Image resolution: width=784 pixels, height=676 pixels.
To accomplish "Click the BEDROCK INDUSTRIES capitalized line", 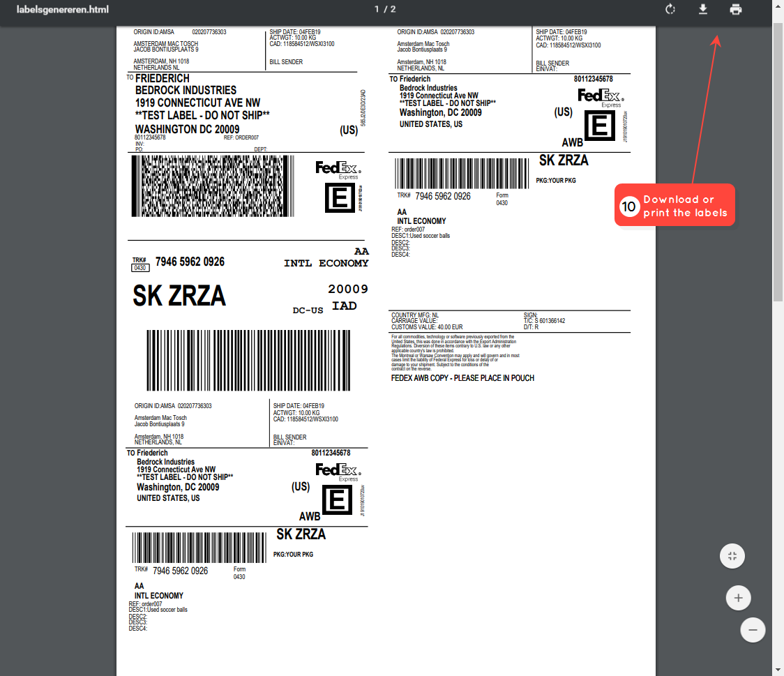I will point(186,91).
